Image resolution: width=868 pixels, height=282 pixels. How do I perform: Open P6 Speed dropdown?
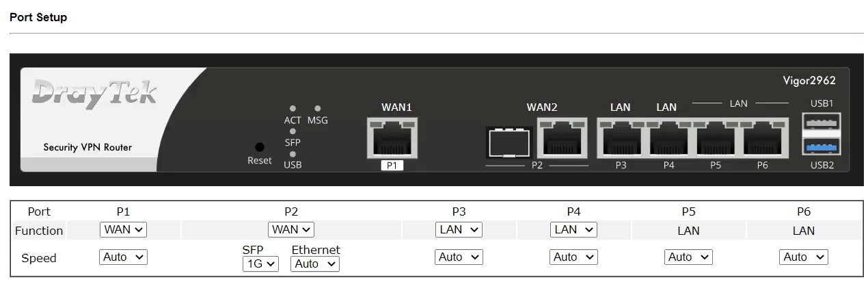[x=803, y=257]
